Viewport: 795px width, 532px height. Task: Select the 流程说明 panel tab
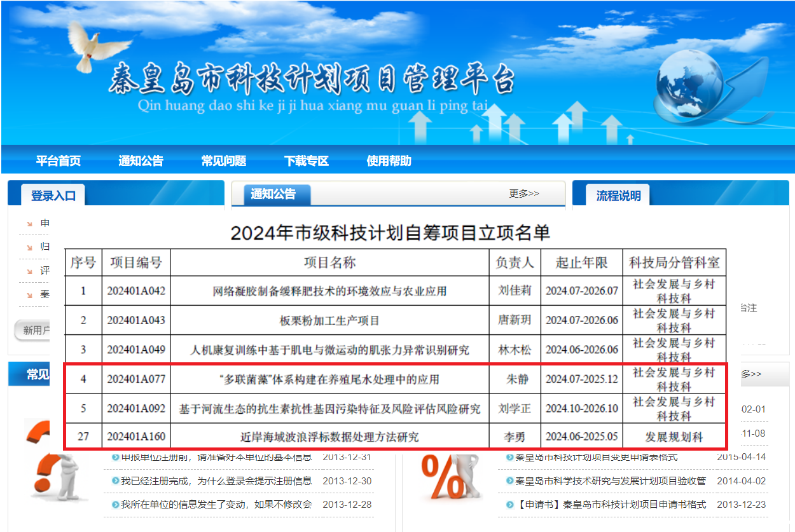[618, 196]
